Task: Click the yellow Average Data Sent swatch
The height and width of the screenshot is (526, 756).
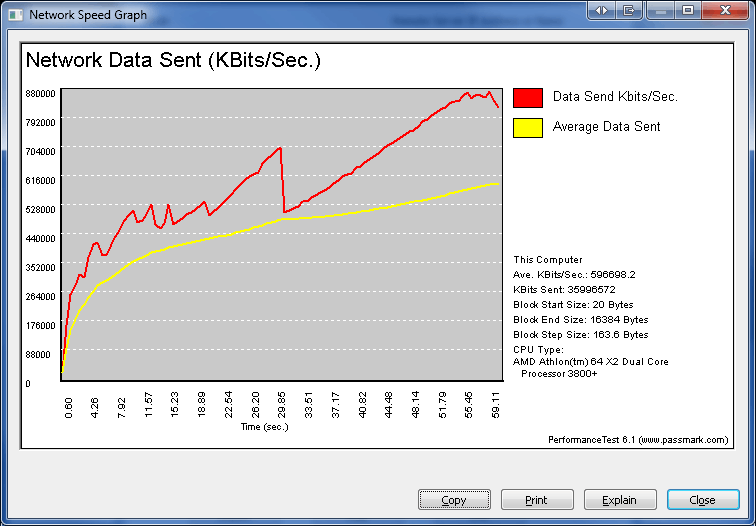Action: click(528, 128)
